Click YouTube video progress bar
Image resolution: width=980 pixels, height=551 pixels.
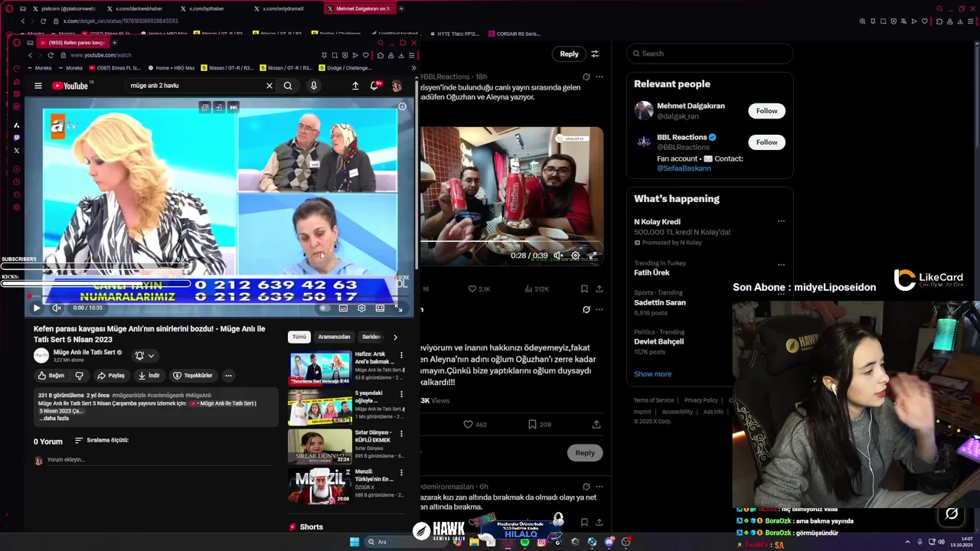point(219,297)
